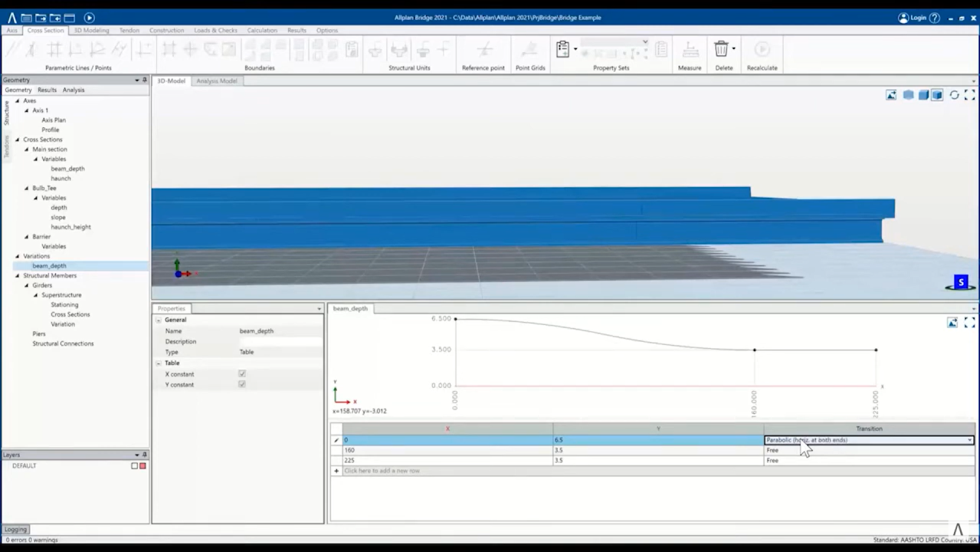This screenshot has height=552, width=980.
Task: Open the Parabolic transition dropdown
Action: [x=969, y=439]
